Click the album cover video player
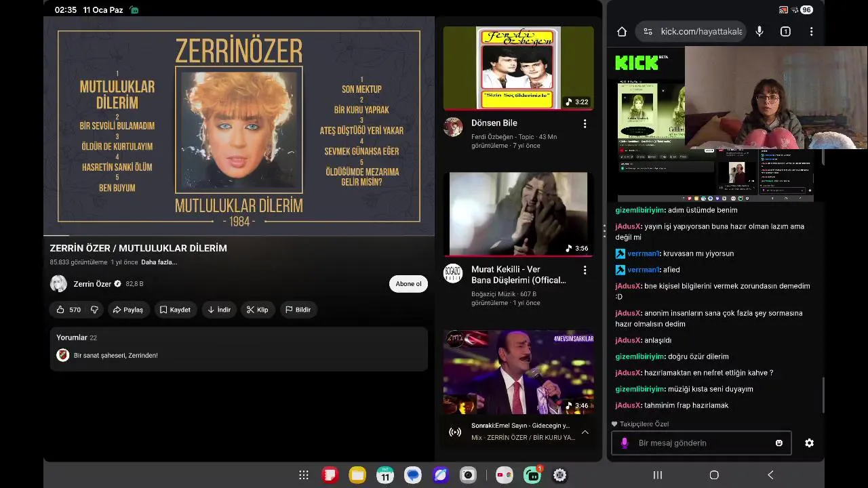Screen dimensions: 868x488 (239, 125)
